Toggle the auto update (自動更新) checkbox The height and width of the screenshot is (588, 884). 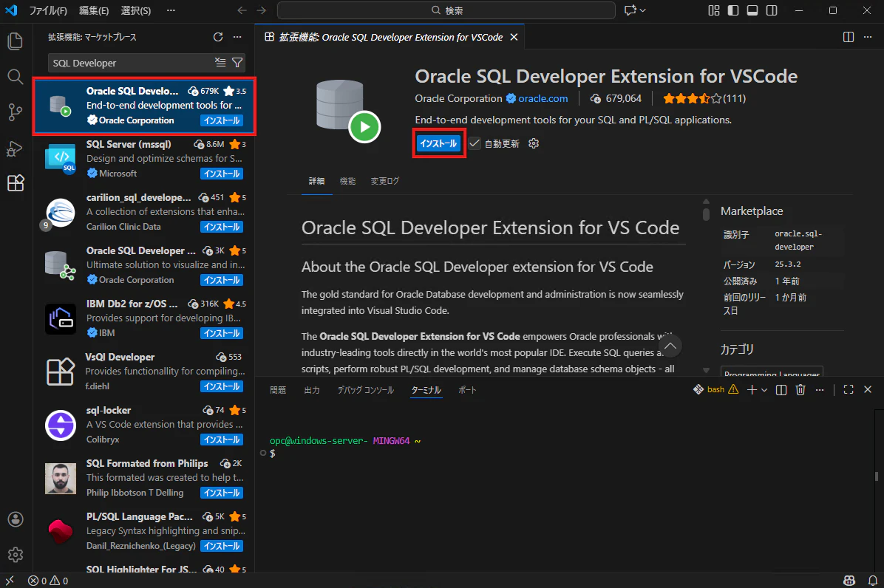point(475,143)
